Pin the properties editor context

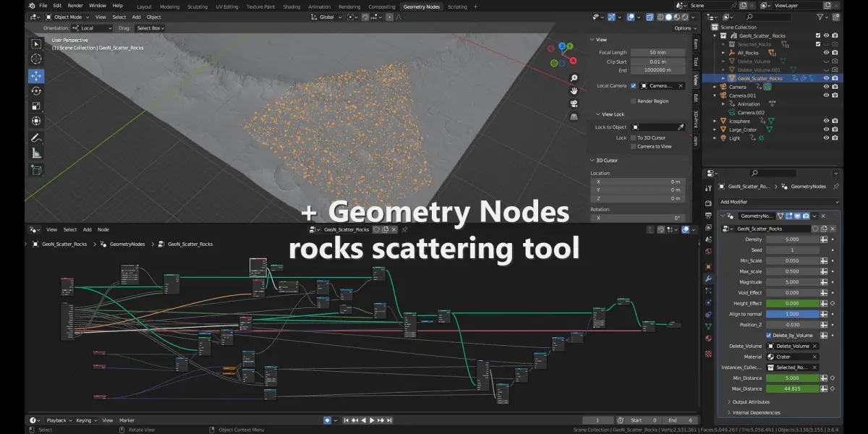pos(836,187)
